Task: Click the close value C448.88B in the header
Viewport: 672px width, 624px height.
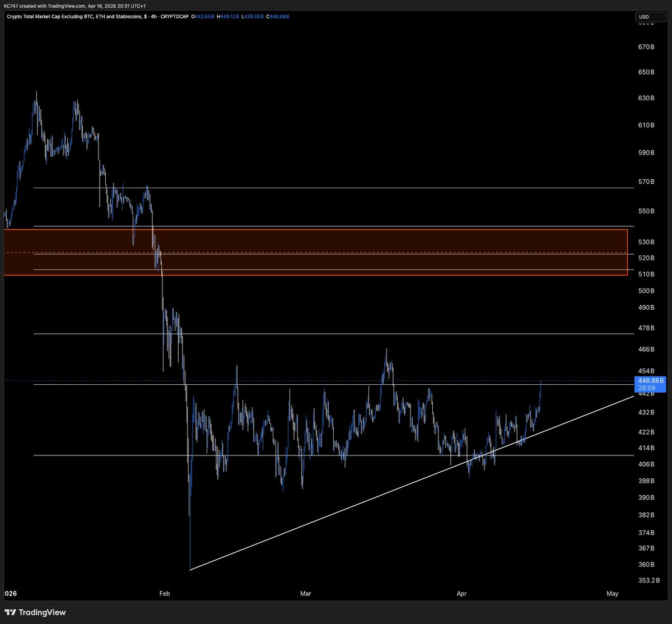Action: (277, 16)
